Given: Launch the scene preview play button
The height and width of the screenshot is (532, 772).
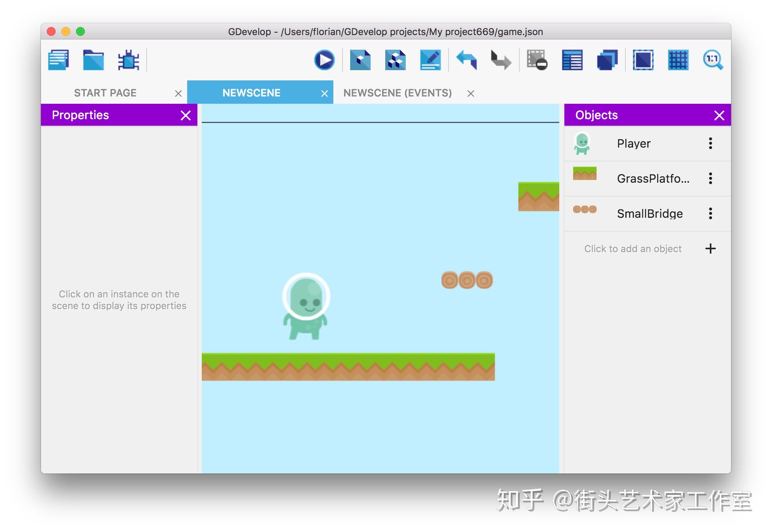Looking at the screenshot, I should 324,60.
